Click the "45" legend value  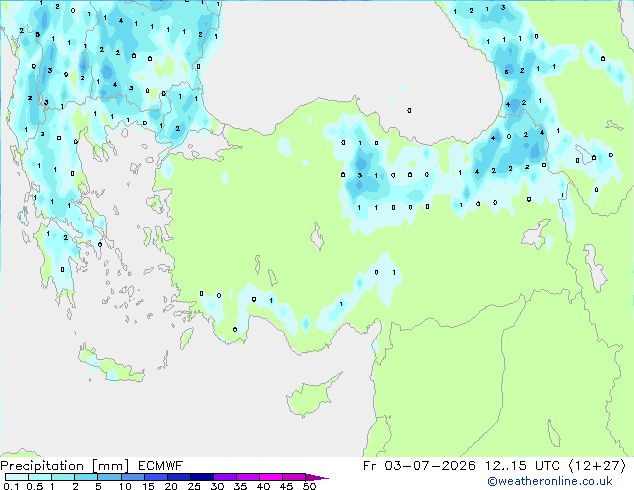pos(286,486)
